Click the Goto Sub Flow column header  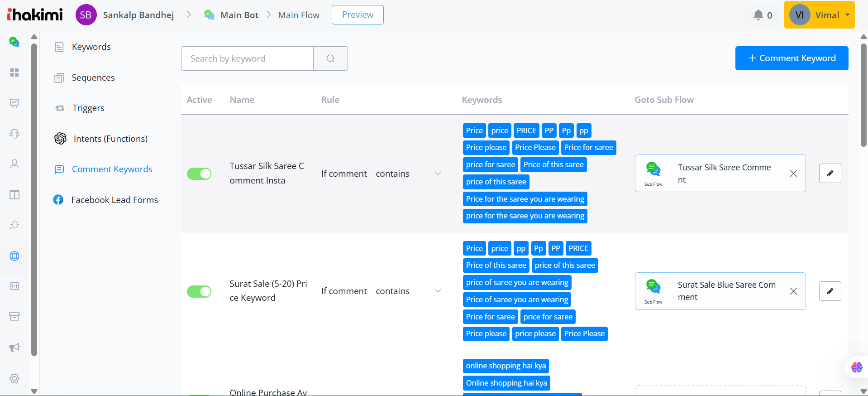tap(664, 100)
